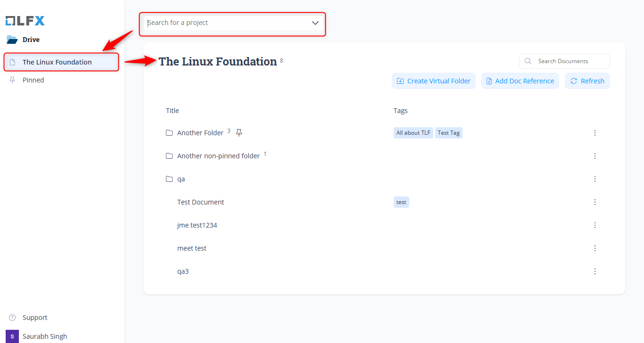Click the Drive folder icon
The height and width of the screenshot is (343, 644).
point(12,40)
